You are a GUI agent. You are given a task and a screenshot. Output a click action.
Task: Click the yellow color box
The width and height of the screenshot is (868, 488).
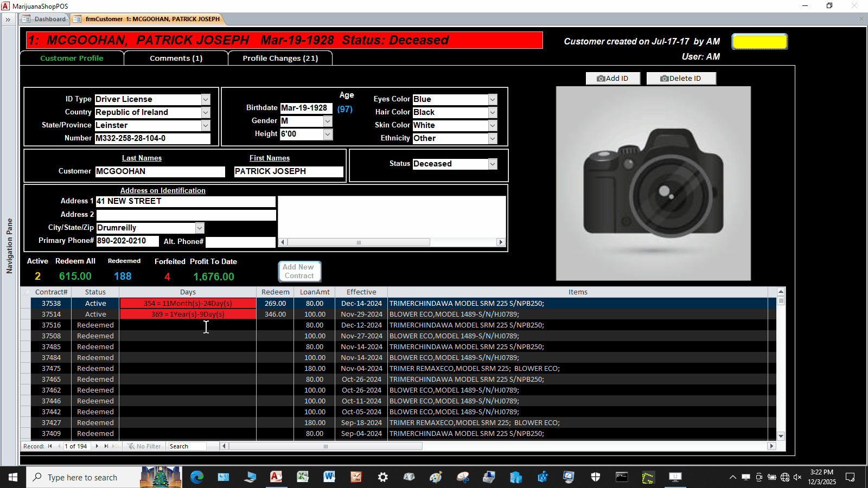759,42
